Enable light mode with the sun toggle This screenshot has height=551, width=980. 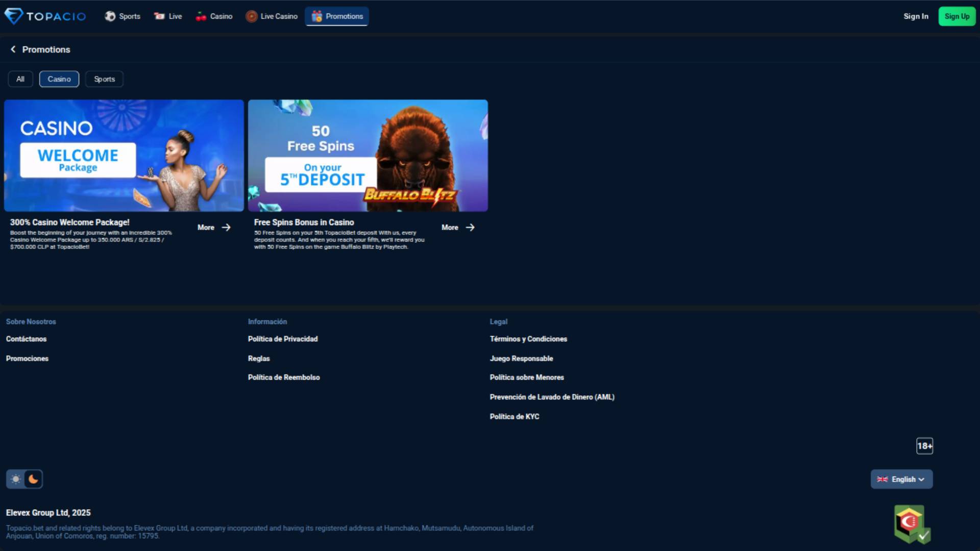click(16, 479)
